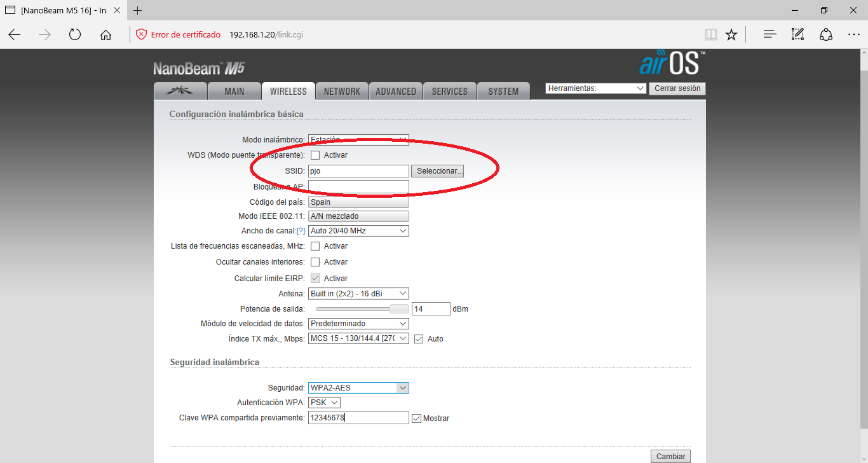Open the browser home page icon
Viewport: 868px width, 463px height.
tap(105, 35)
